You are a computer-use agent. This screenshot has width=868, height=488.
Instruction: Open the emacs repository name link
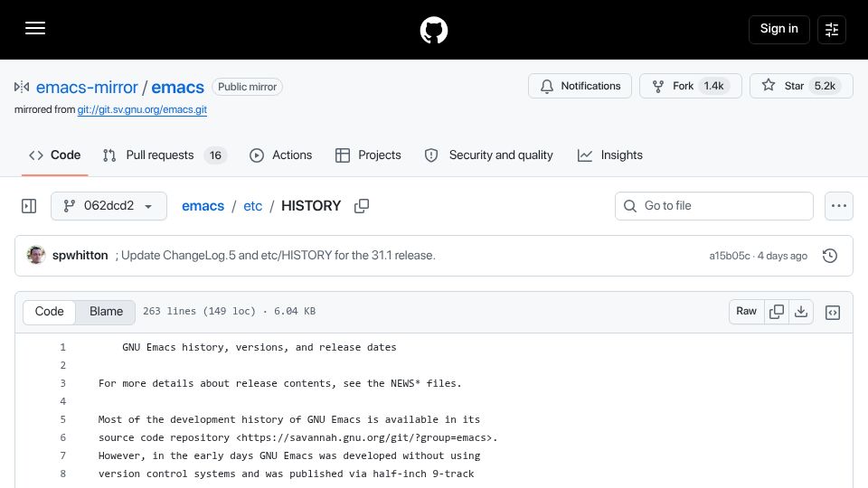point(178,87)
